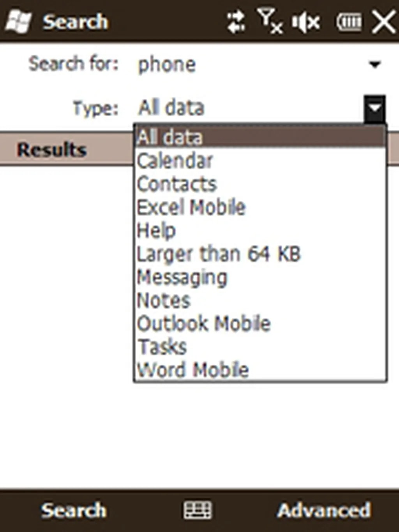The height and width of the screenshot is (532, 399).
Task: Expand the Search for history dropdown arrow
Action: click(375, 64)
